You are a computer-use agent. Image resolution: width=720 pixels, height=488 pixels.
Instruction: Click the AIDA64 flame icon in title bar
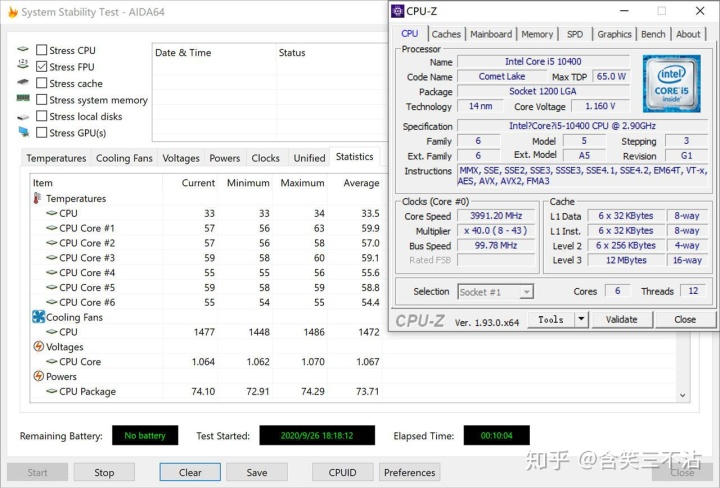click(x=13, y=12)
